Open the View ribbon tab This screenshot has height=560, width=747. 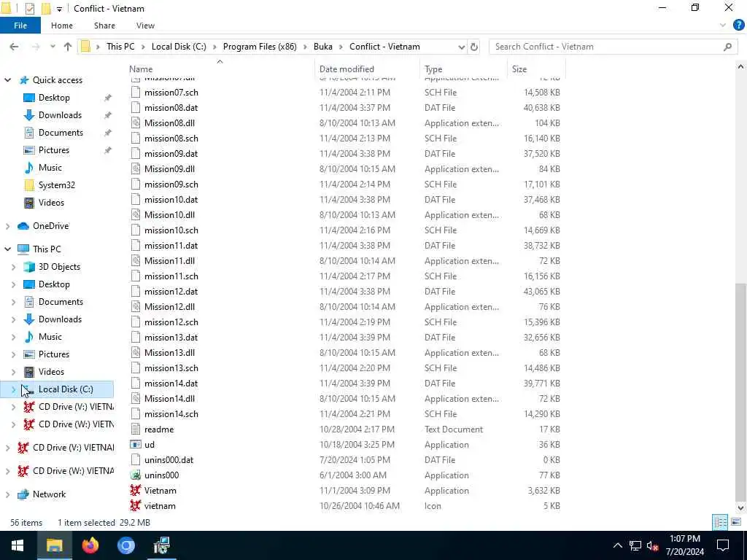pyautogui.click(x=145, y=26)
